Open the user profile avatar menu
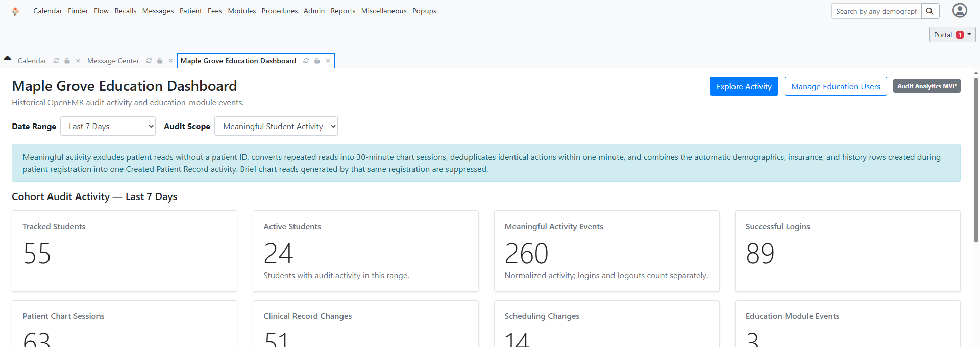Viewport: 980px width, 347px height. click(x=960, y=10)
